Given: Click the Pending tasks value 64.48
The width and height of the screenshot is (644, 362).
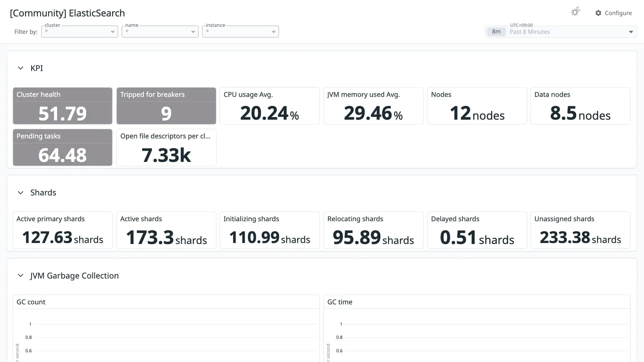Looking at the screenshot, I should [62, 155].
